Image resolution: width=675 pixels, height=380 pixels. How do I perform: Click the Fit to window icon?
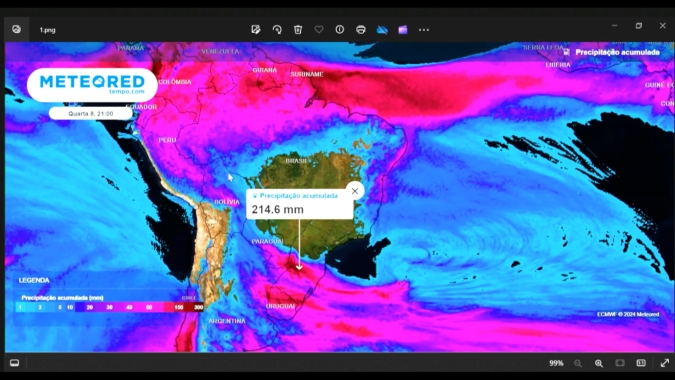point(620,363)
